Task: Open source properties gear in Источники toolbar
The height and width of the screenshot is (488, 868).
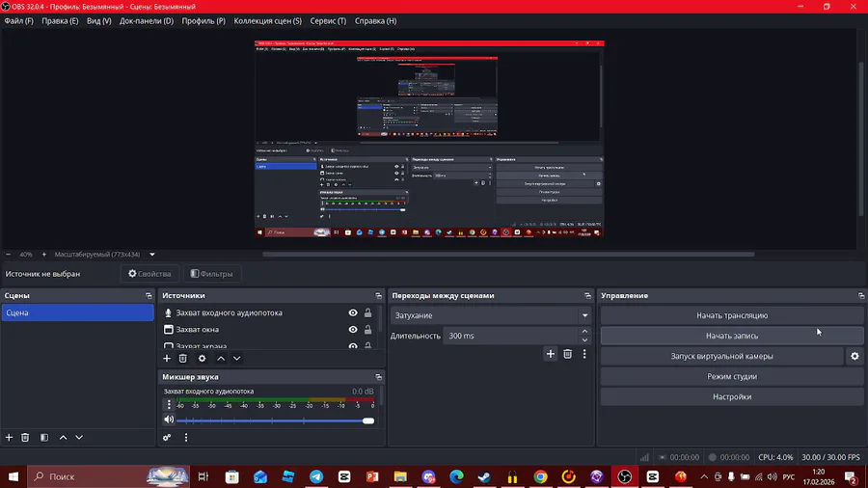Action: (203, 359)
